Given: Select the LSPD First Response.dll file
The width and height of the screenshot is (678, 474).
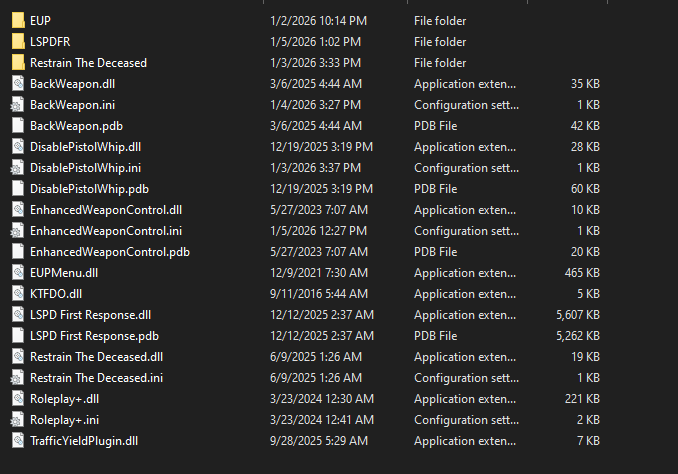Looking at the screenshot, I should point(90,314).
